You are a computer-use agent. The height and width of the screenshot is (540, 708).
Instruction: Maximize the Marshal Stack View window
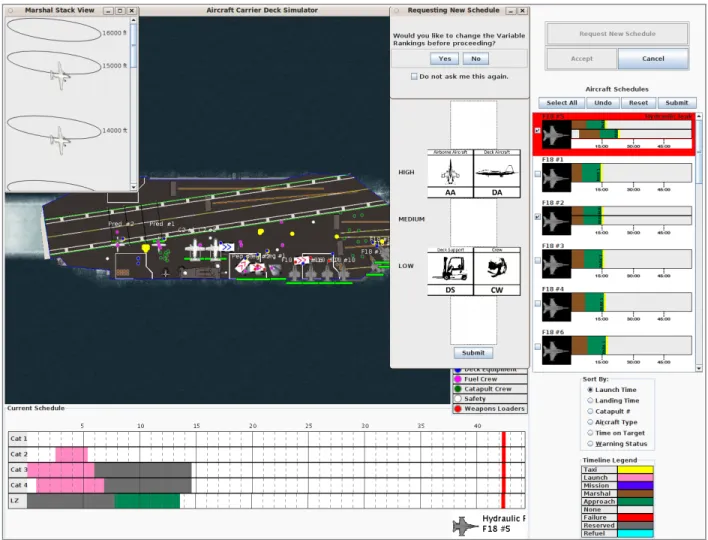click(x=120, y=10)
